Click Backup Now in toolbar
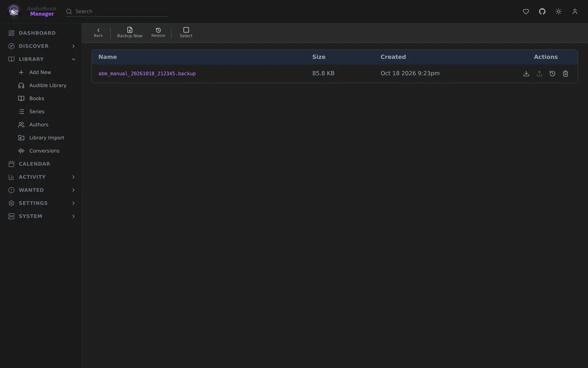 click(130, 33)
